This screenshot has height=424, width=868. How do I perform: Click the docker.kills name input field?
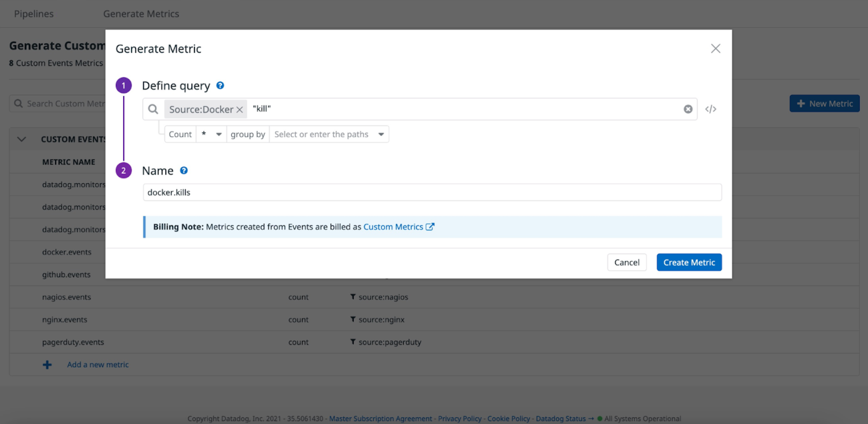432,192
